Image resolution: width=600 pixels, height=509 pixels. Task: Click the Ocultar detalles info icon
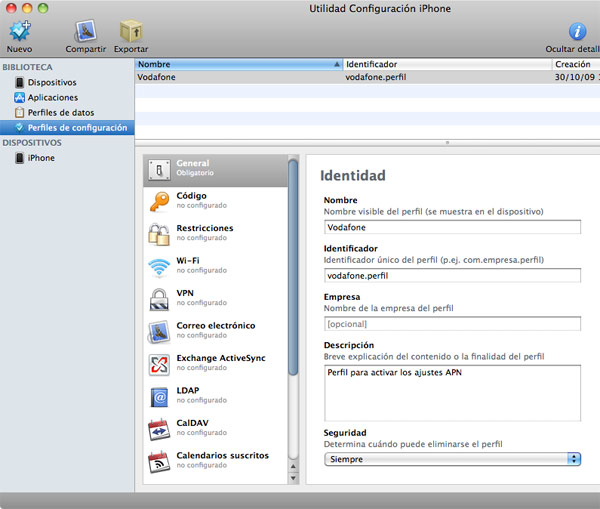click(x=577, y=31)
